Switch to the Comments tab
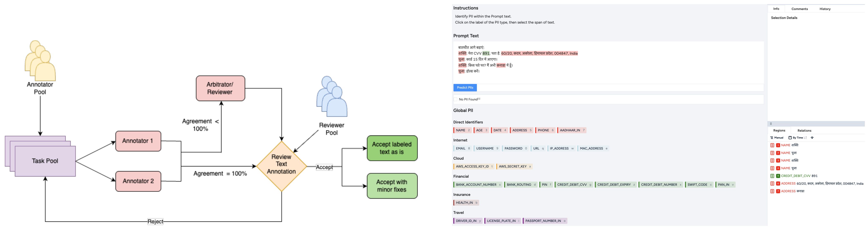Image resolution: width=868 pixels, height=243 pixels. (799, 9)
